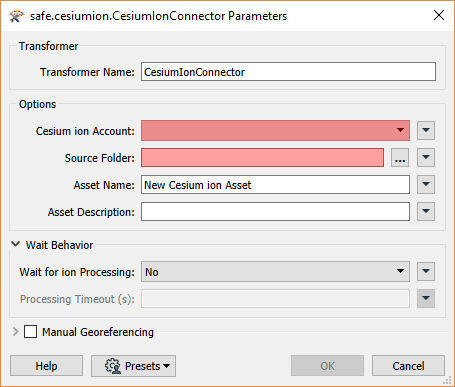Screen dimensions: 455x387
Task: Enable the Manual Georeferencing checkbox
Action: (30, 332)
